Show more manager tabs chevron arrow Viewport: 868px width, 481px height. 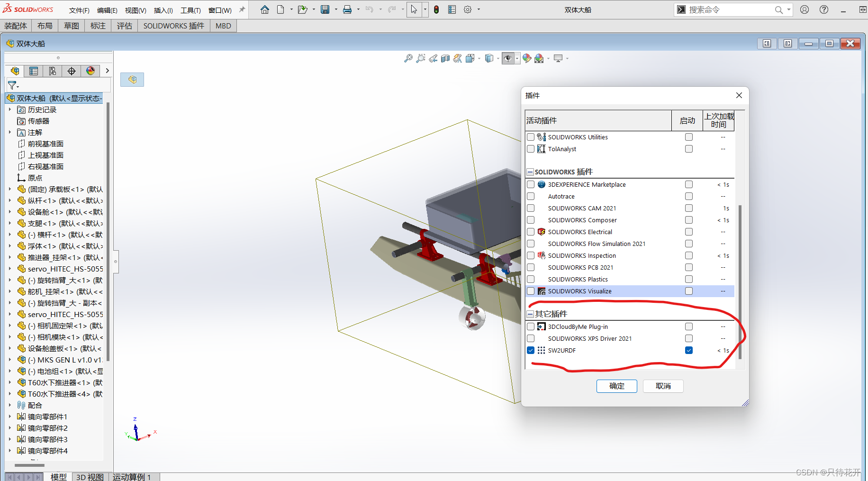click(108, 71)
